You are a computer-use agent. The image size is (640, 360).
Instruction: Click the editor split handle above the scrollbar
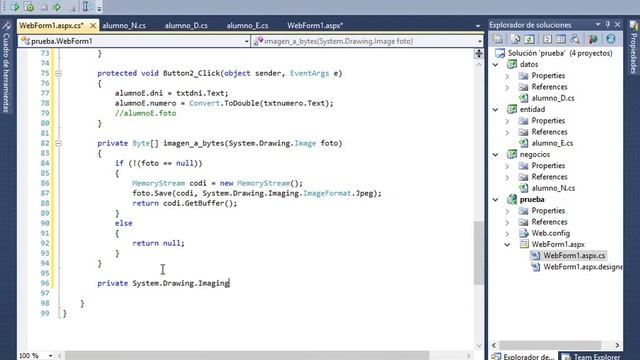coord(479,53)
